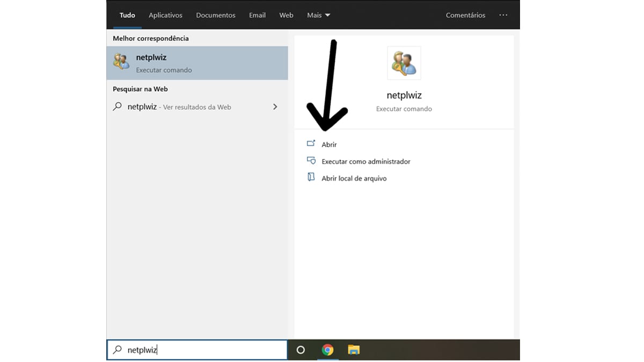Click the shield icon for Executar como administrador
644x362 pixels.
[x=311, y=160]
